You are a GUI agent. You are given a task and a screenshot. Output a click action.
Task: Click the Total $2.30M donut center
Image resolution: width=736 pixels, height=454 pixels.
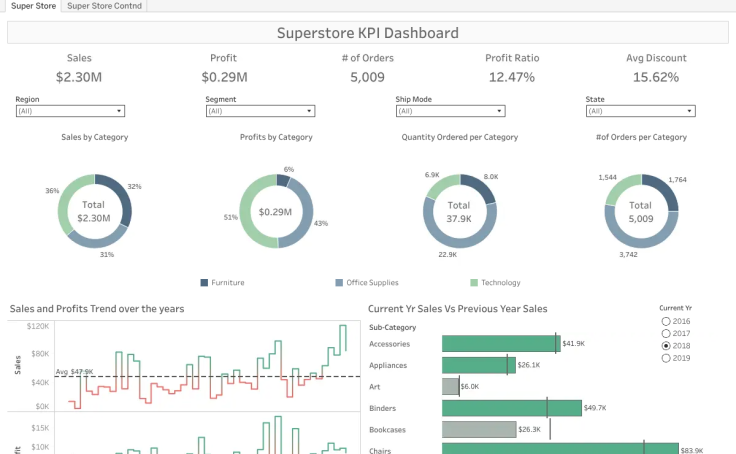(x=93, y=211)
